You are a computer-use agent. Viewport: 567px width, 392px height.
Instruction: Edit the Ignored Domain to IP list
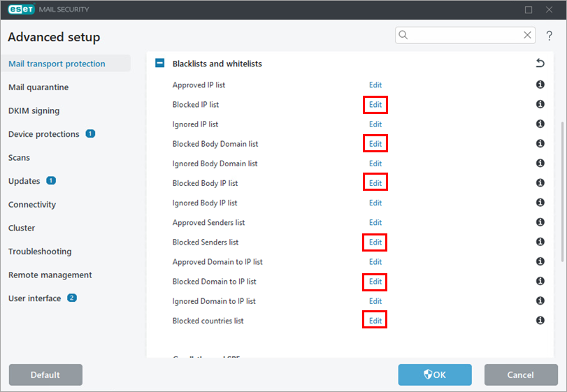tap(375, 301)
